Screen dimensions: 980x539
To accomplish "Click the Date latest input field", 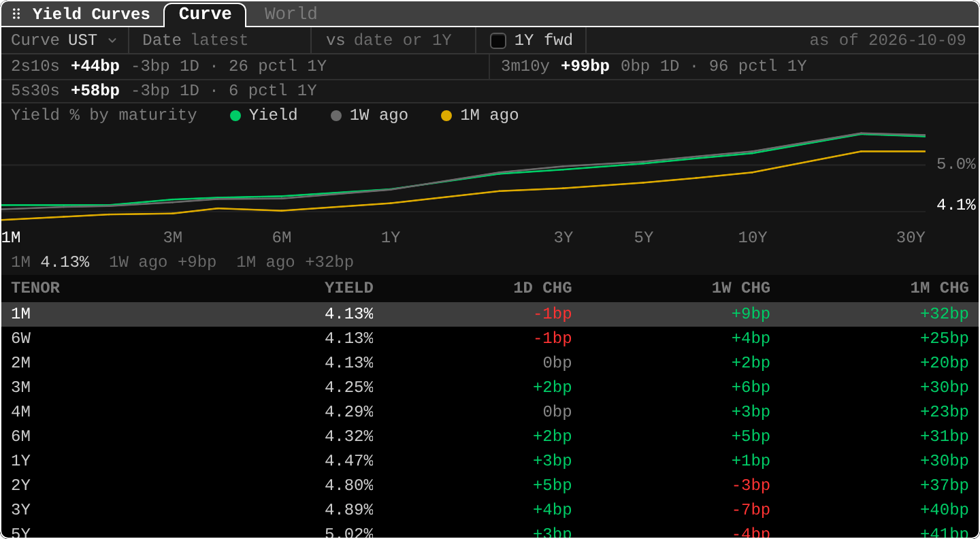I will tap(219, 40).
